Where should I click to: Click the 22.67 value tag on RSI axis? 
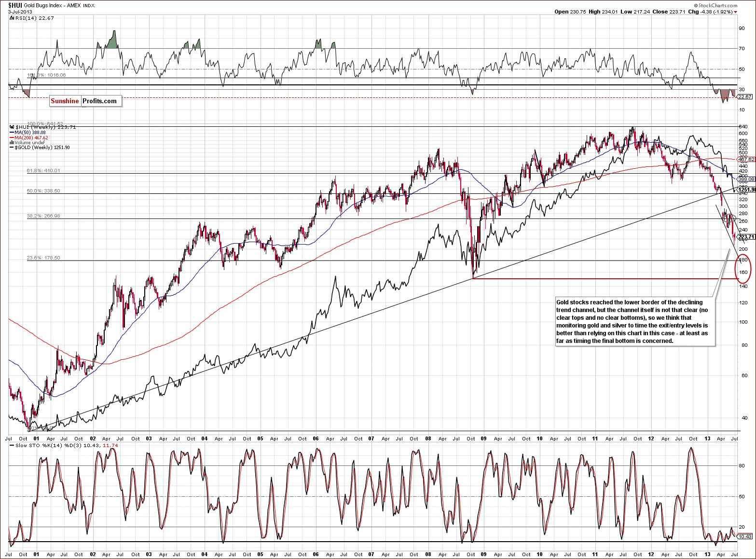click(746, 97)
